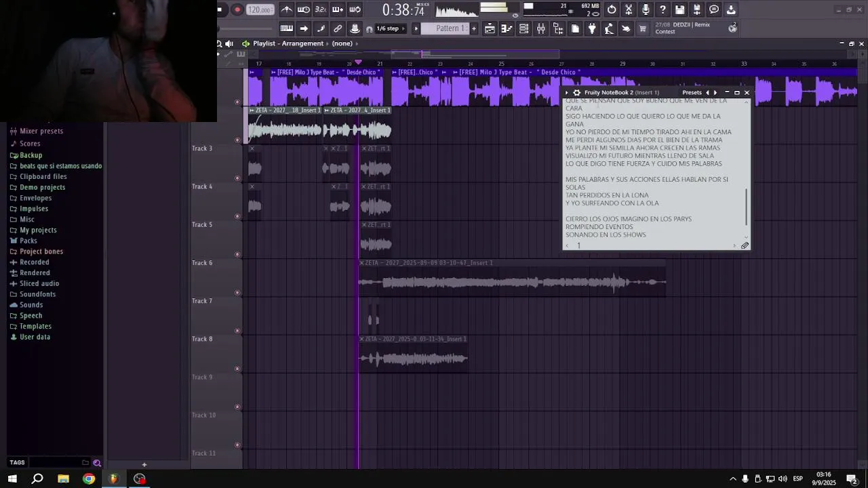Add new pattern with plus button
The height and width of the screenshot is (488, 868).
[x=473, y=28]
